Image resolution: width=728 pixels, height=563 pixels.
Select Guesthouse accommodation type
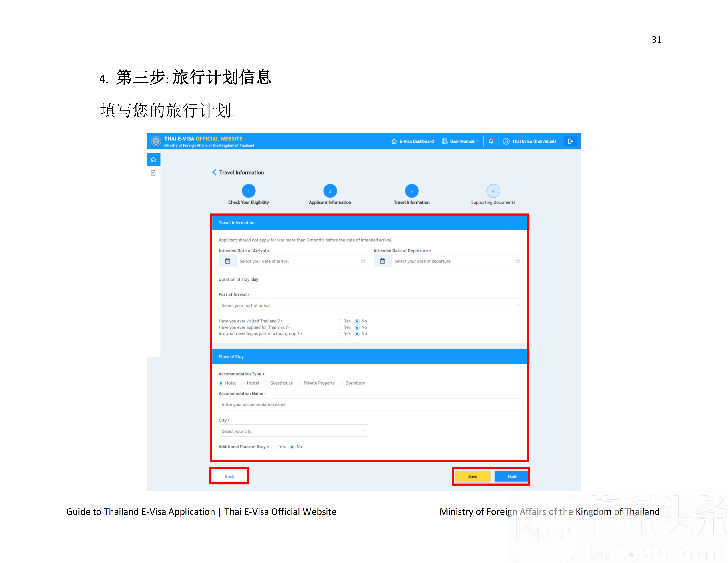click(266, 383)
